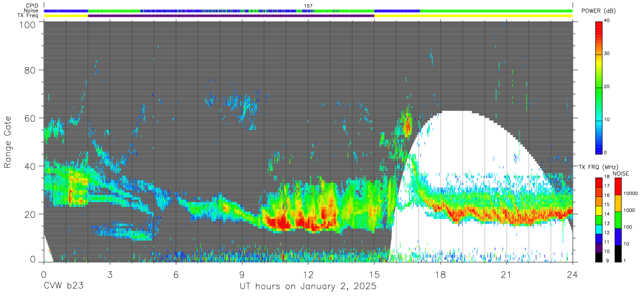Select the blue swatch of noise legend
Screen dimensions: 644x297
coord(617,236)
